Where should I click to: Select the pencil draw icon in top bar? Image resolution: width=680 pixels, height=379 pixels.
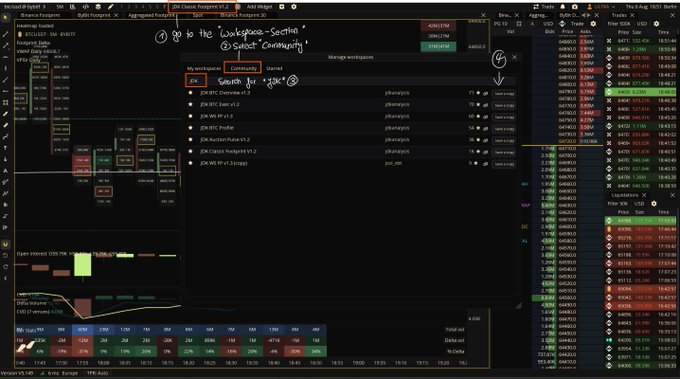tap(111, 7)
